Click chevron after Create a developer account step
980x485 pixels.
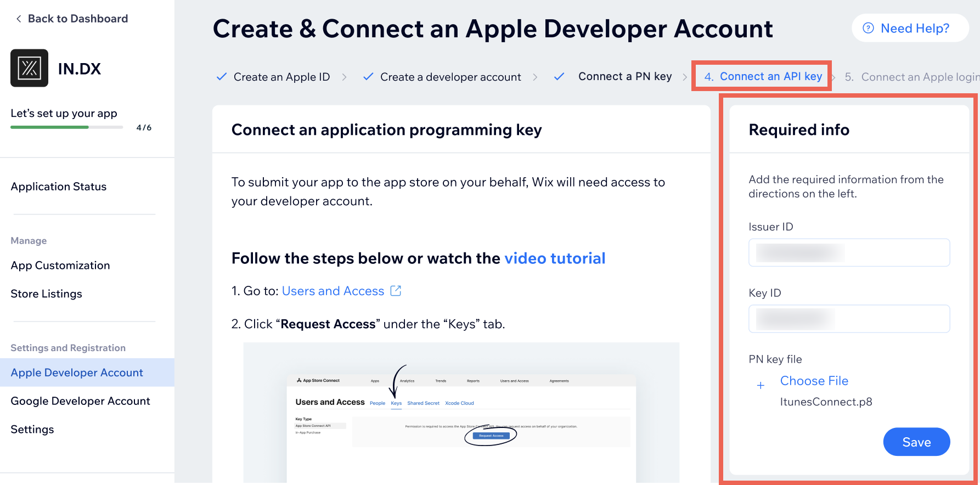coord(535,77)
